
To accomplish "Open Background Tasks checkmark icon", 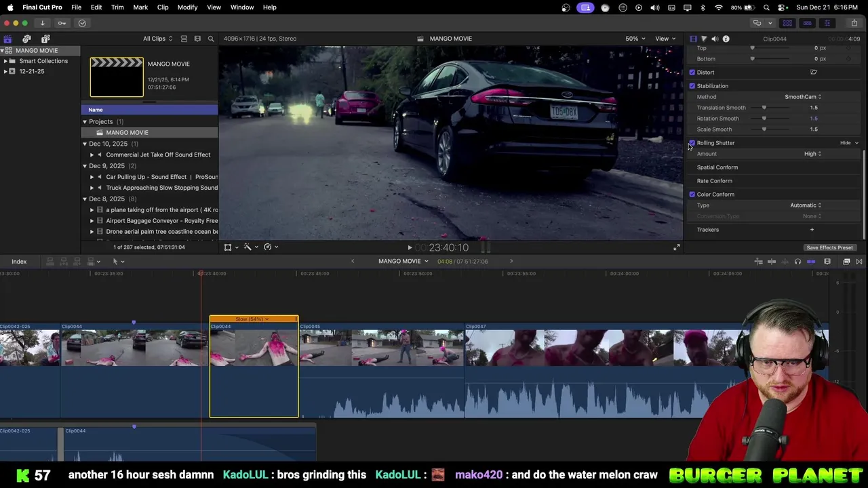I will pyautogui.click(x=82, y=23).
